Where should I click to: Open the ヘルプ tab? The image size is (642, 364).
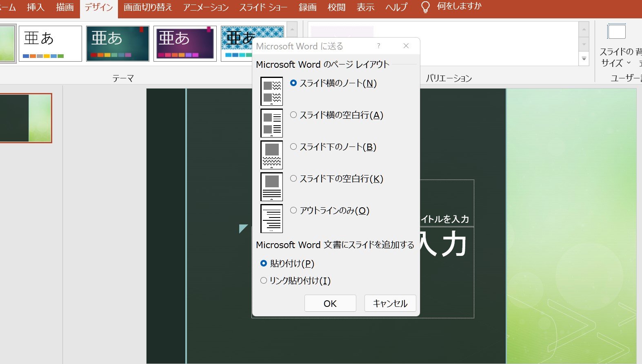(397, 7)
